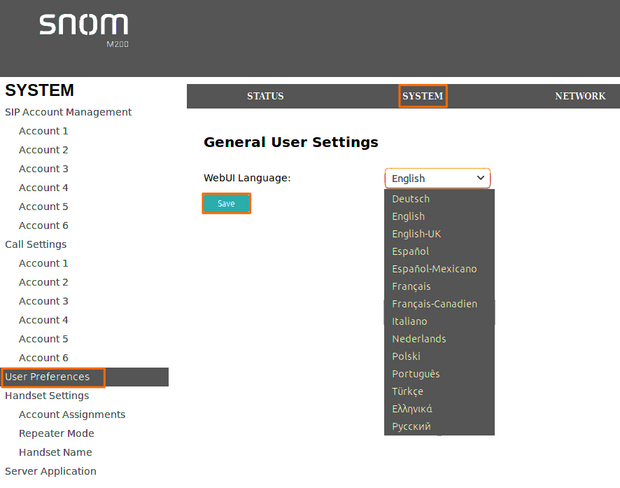Switch to the SYSTEM tab
Image resolution: width=620 pixels, height=488 pixels.
422,96
